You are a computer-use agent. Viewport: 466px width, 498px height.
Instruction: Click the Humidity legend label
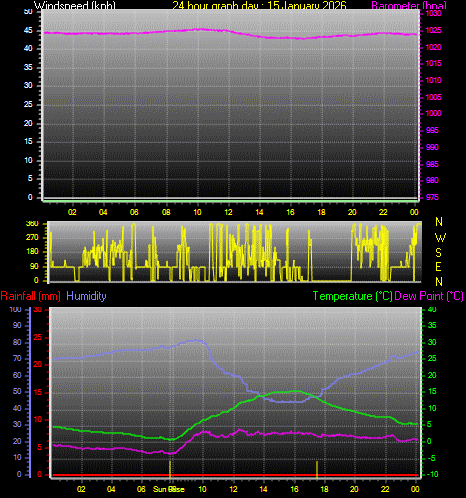click(x=86, y=296)
